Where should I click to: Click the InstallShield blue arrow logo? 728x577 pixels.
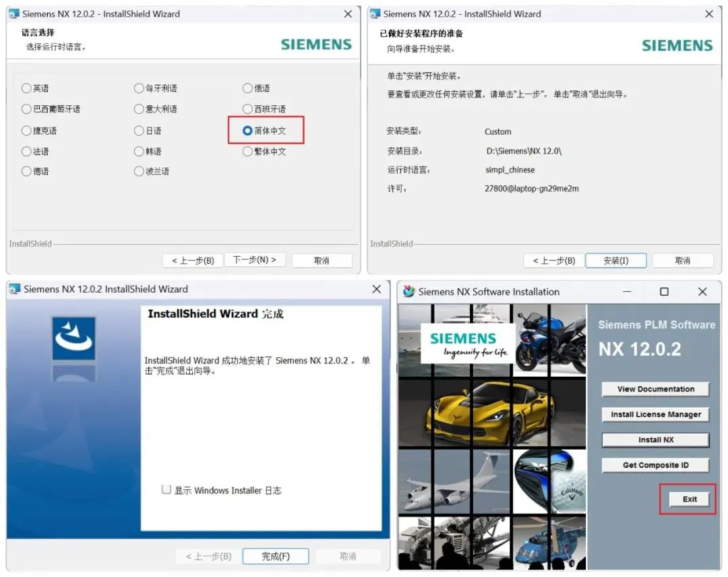tap(74, 338)
